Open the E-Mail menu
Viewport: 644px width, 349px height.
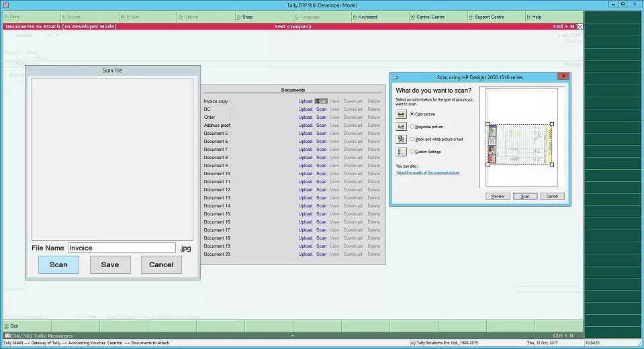point(130,17)
